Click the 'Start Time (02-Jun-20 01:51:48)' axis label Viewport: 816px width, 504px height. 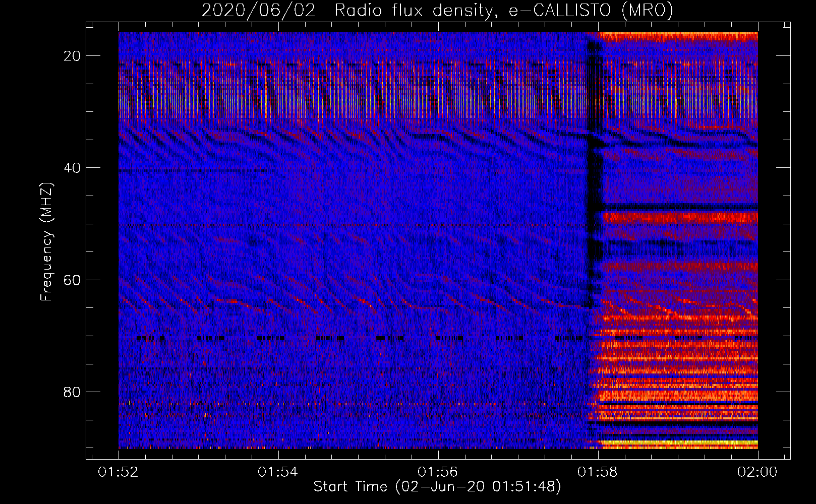[437, 487]
